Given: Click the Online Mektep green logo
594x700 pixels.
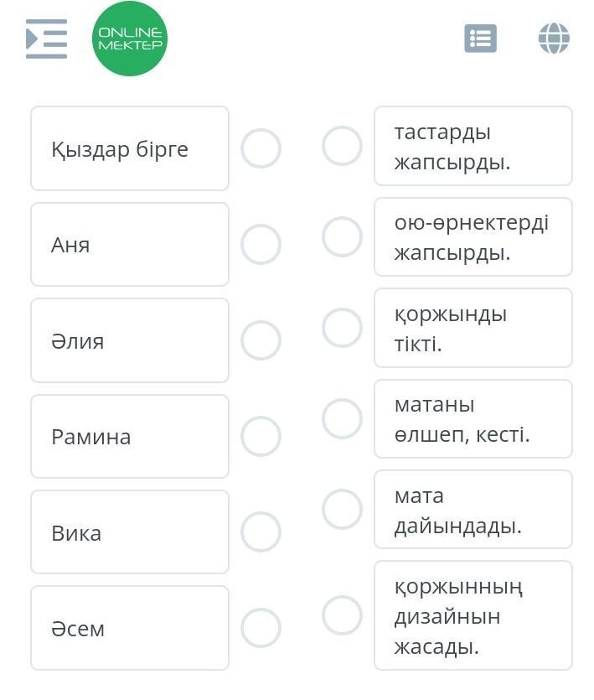Looking at the screenshot, I should click(x=130, y=39).
